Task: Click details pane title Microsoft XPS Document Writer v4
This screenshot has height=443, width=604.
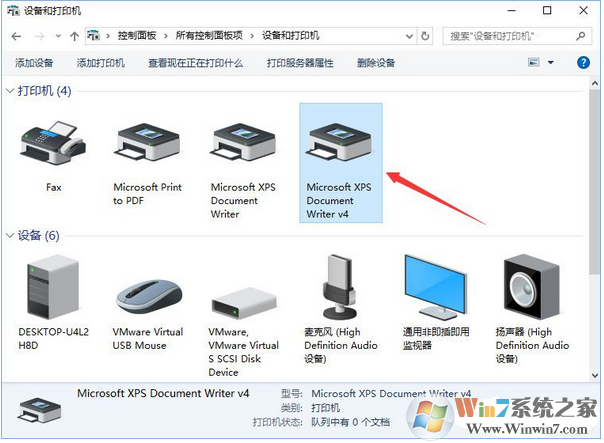Action: [x=163, y=393]
